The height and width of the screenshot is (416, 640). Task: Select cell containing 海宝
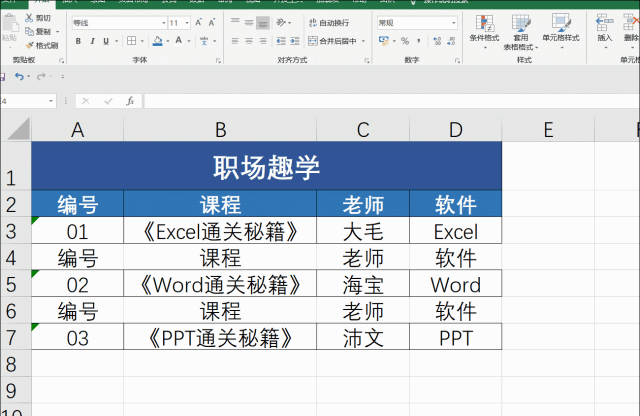click(x=363, y=284)
